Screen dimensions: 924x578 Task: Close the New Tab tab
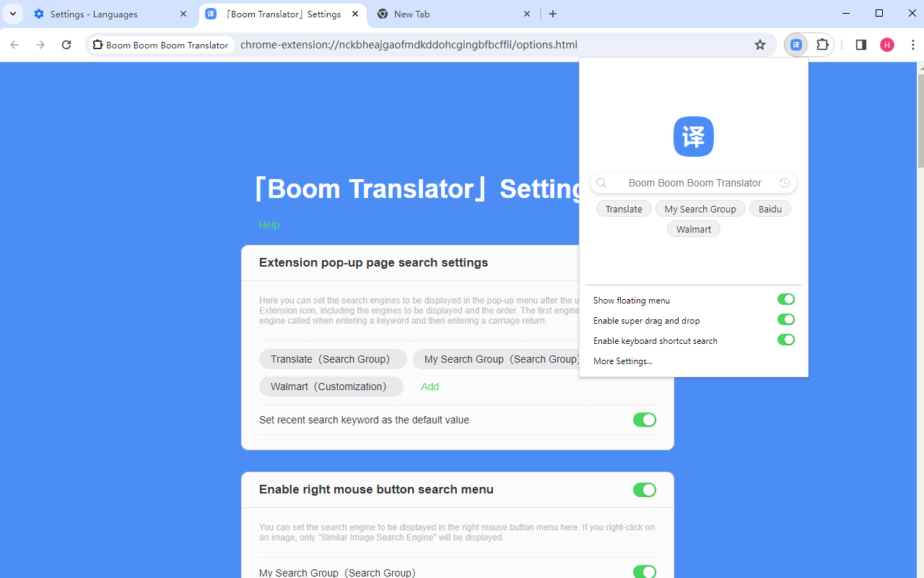coord(527,14)
